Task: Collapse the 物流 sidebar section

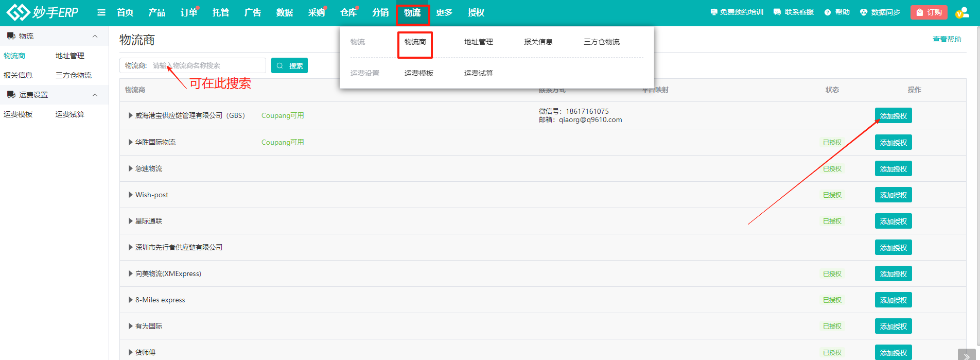Action: tap(95, 36)
